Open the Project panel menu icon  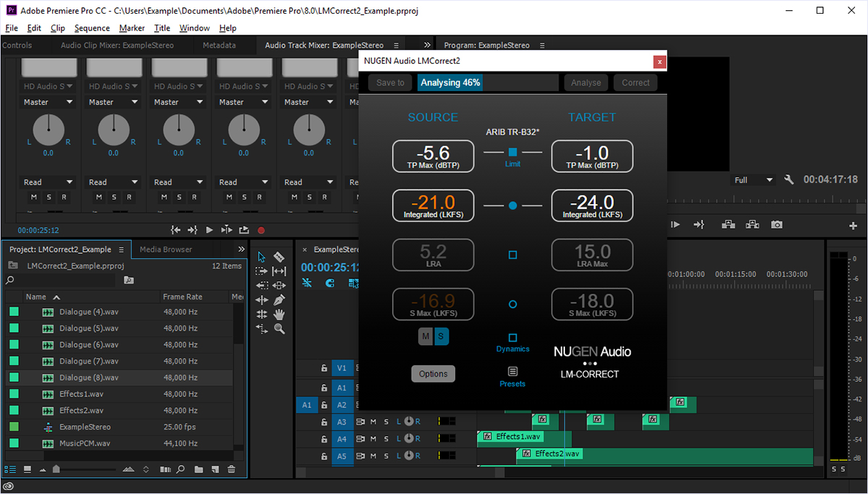(121, 250)
